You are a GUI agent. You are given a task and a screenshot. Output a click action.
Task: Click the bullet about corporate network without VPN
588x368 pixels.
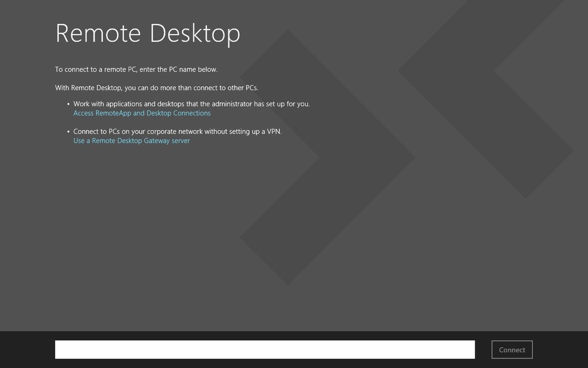coord(178,131)
